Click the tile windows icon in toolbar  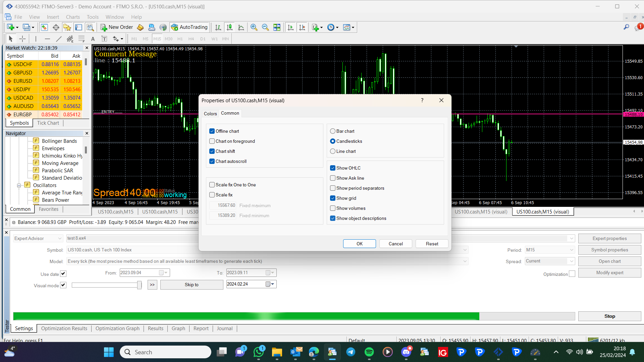coord(277,27)
